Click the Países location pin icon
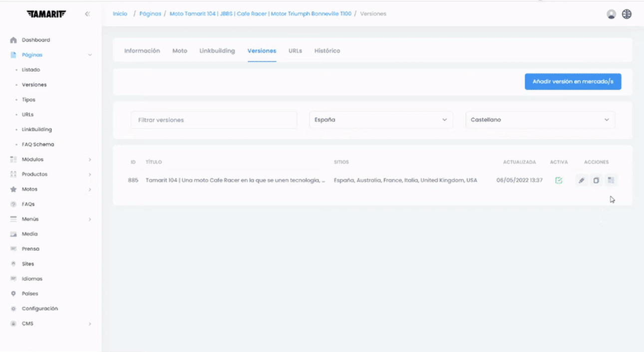644x352 pixels. click(13, 294)
